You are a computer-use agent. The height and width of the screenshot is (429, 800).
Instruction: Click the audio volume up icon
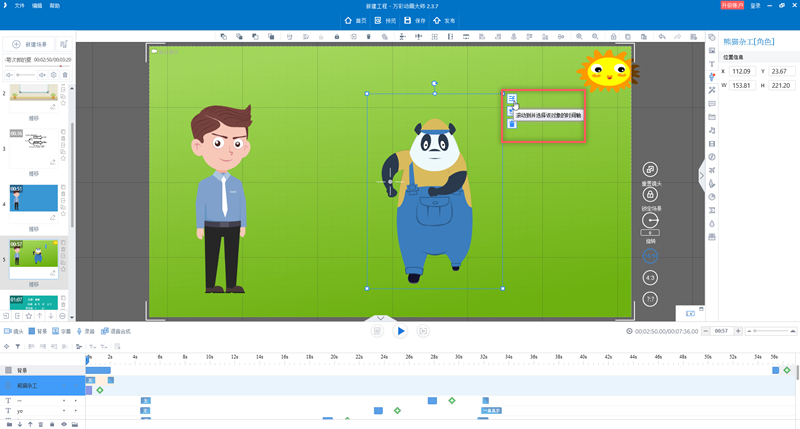point(42,75)
